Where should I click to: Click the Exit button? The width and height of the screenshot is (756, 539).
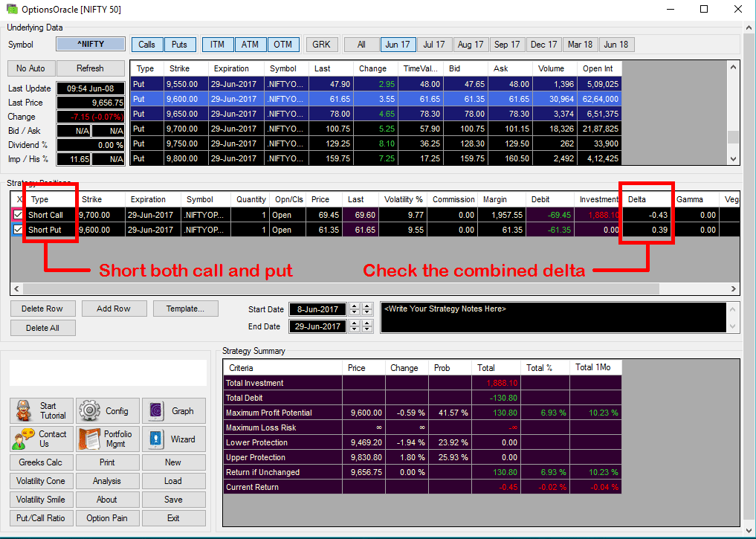pos(173,518)
